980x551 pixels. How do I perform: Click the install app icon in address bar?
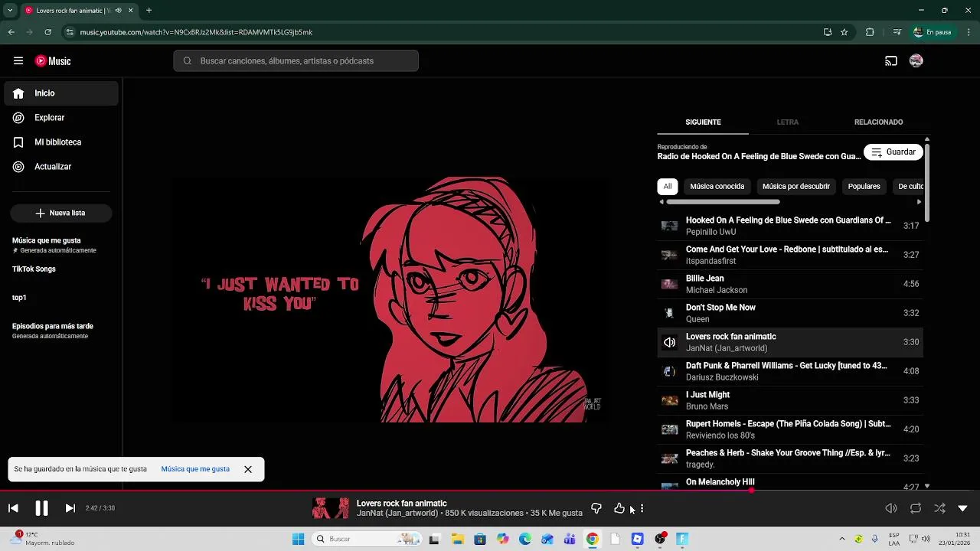click(828, 32)
